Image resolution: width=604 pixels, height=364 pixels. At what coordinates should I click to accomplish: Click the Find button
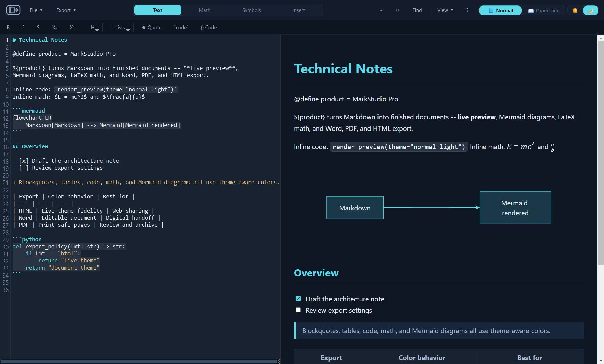[417, 10]
